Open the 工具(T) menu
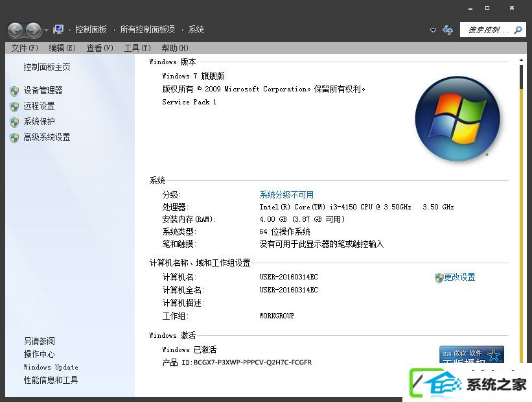The width and height of the screenshot is (532, 402). pos(137,48)
